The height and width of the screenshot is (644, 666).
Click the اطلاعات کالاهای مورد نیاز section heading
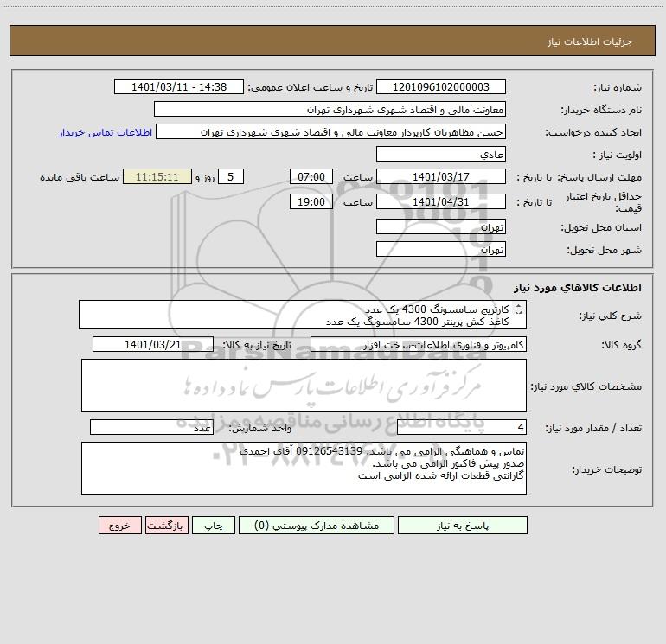point(578,288)
